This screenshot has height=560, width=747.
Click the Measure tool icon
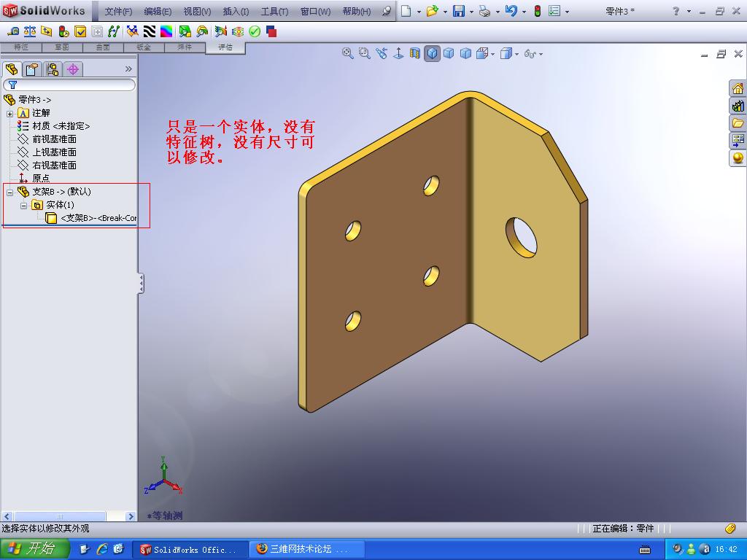pyautogui.click(x=13, y=31)
